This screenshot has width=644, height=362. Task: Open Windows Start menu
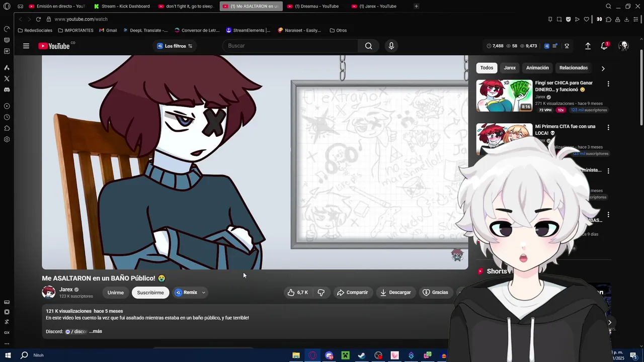point(8,355)
